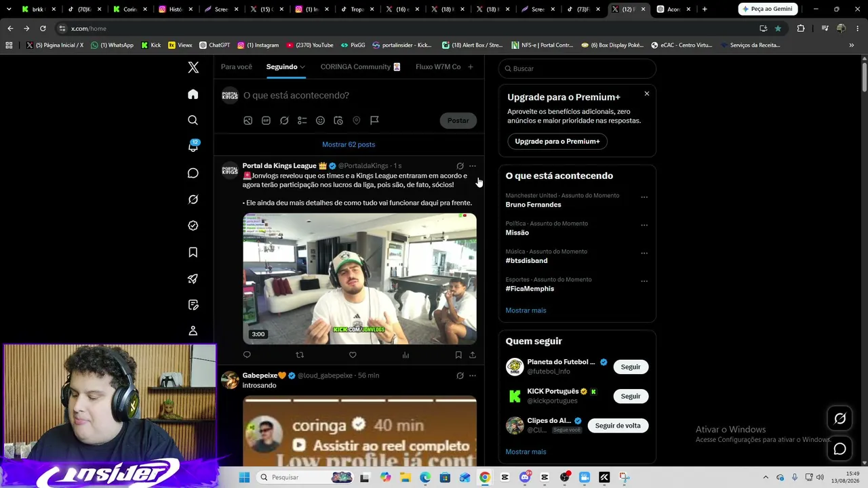Viewport: 868px width, 488px height.
Task: Open the sidebar notepad-with-pen icon
Action: 193,305
